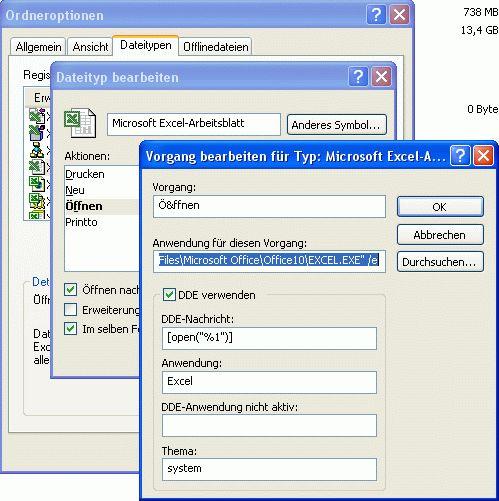Viewport: 499px width, 501px height.
Task: Toggle the Öffnen nach checkbox
Action: click(70, 290)
